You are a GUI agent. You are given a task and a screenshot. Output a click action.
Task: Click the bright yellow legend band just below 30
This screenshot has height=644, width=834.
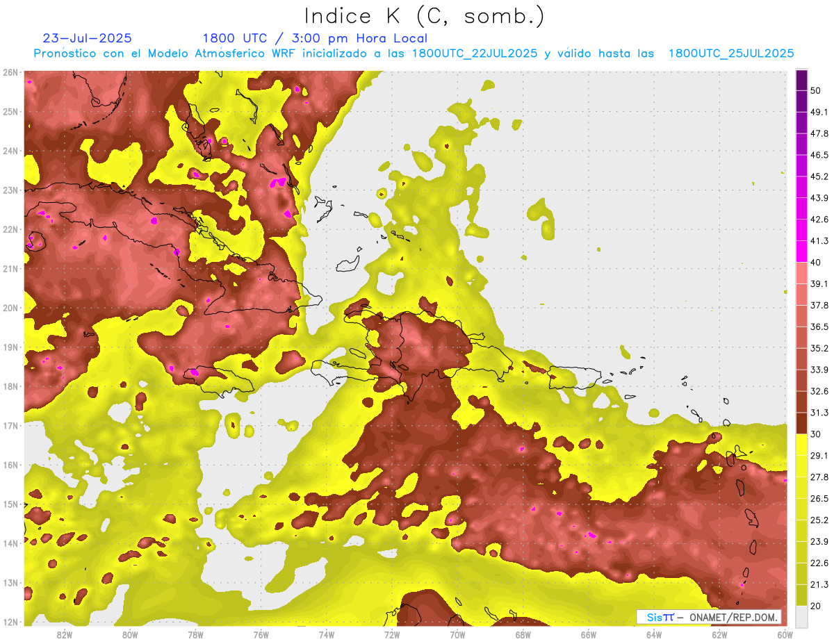[x=801, y=445]
